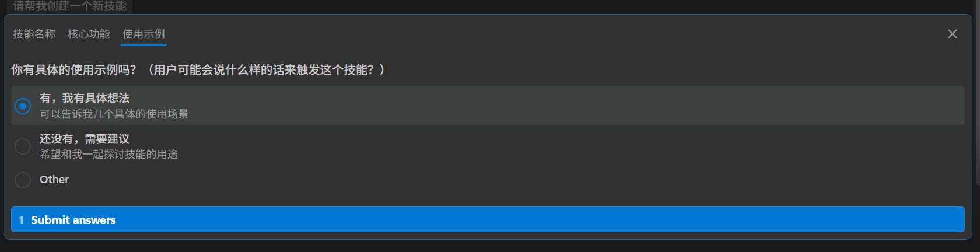The height and width of the screenshot is (252, 980).
Task: Click the 还没有，需要建议 option title
Action: (85, 139)
